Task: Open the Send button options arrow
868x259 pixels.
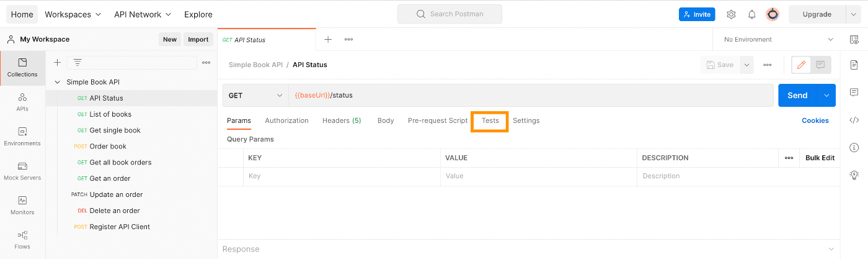Action: (826, 96)
